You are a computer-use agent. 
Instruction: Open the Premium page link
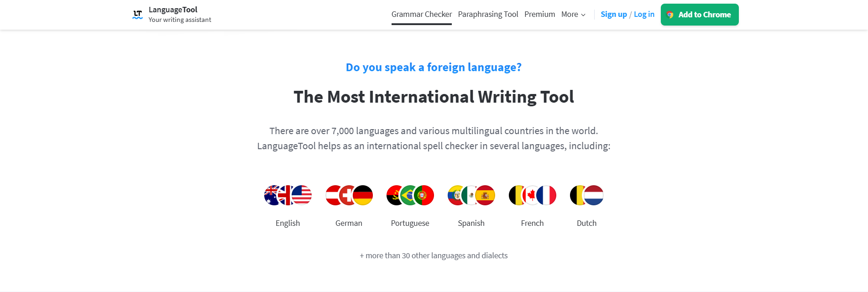coord(539,15)
